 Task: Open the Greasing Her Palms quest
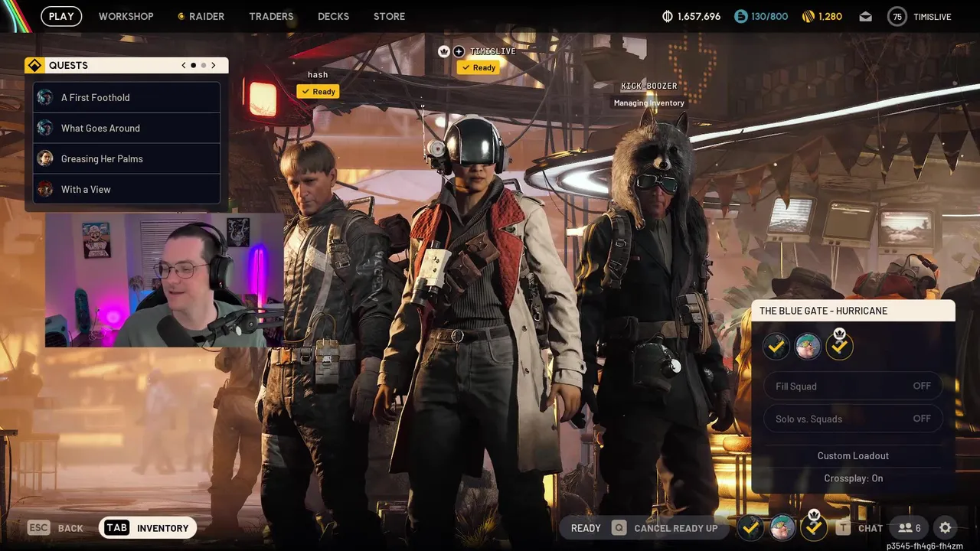click(126, 158)
